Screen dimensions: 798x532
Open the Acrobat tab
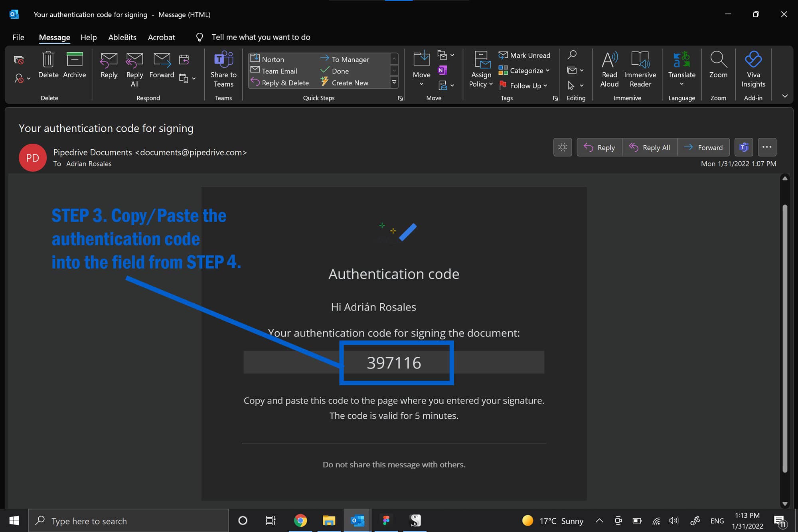(x=161, y=37)
